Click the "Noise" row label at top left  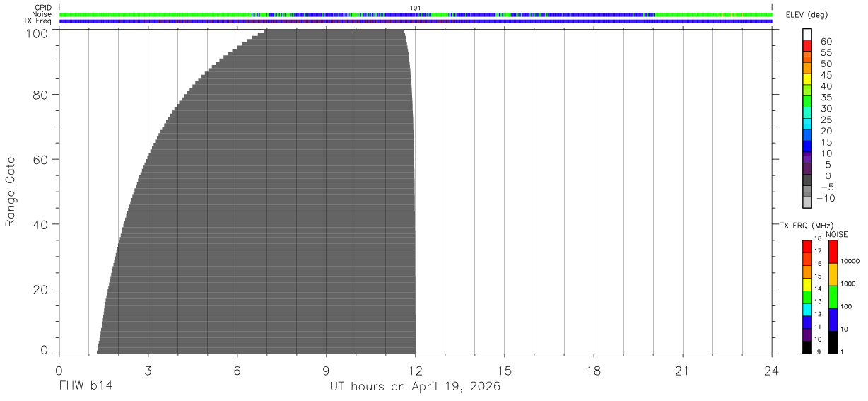coord(42,14)
